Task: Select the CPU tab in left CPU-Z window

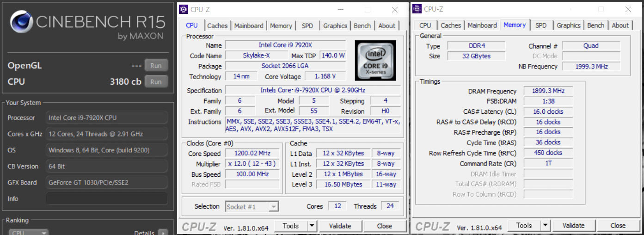Action: (x=192, y=25)
